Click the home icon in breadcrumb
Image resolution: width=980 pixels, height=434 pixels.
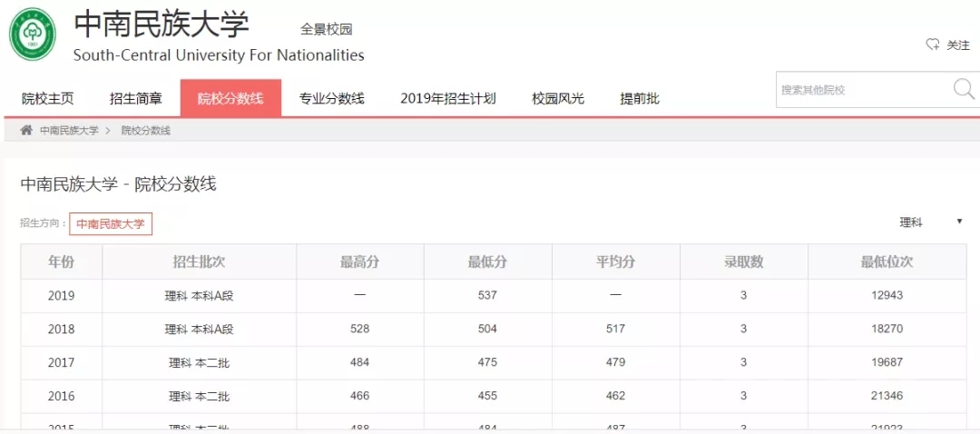point(26,131)
